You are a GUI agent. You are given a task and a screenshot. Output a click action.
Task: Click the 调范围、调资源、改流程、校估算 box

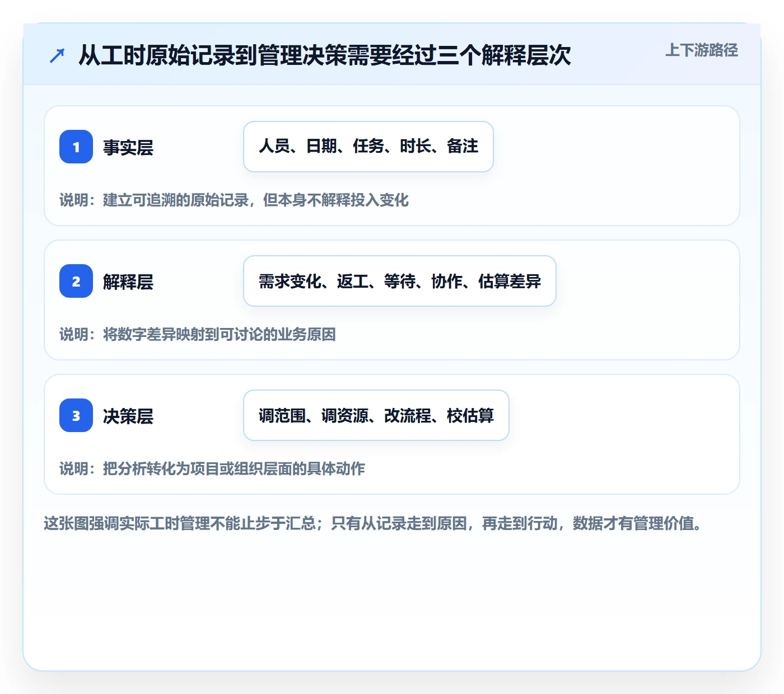pyautogui.click(x=376, y=415)
